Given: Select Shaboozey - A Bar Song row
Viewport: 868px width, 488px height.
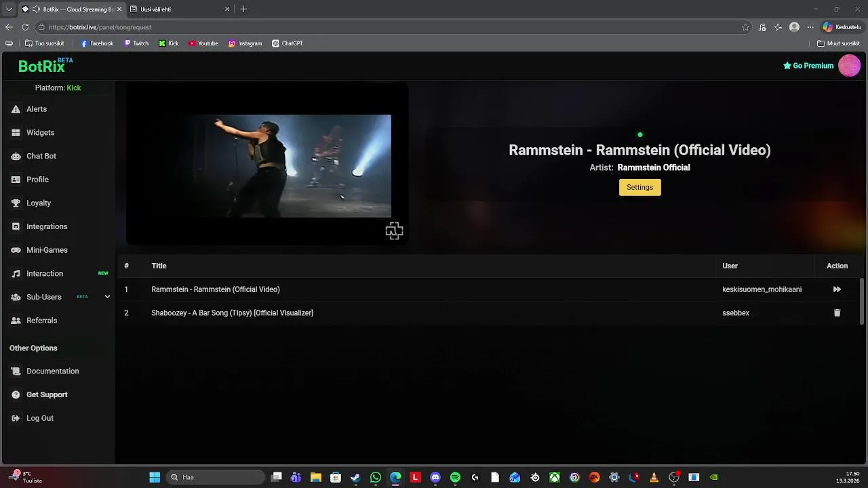Looking at the screenshot, I should [488, 313].
